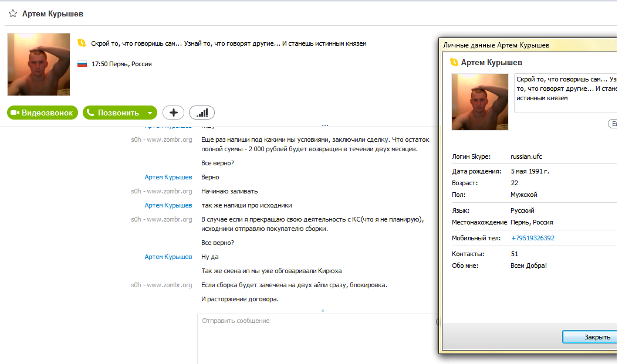
Task: Click mobile phone link +79519326392
Action: [x=533, y=238]
